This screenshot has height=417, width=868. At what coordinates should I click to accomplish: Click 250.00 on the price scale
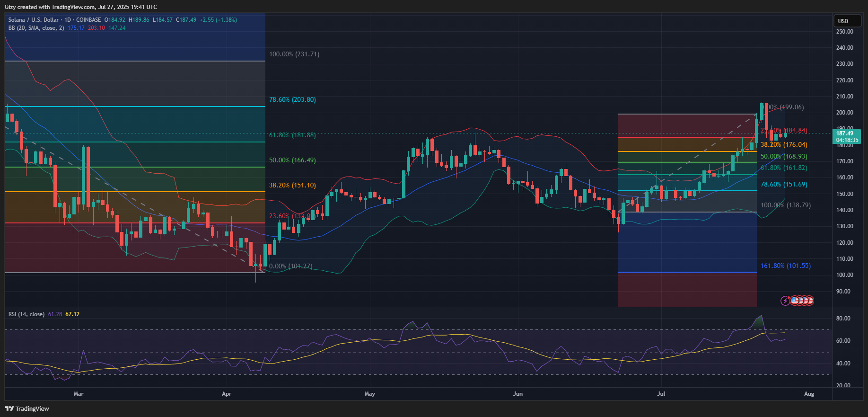coord(844,32)
